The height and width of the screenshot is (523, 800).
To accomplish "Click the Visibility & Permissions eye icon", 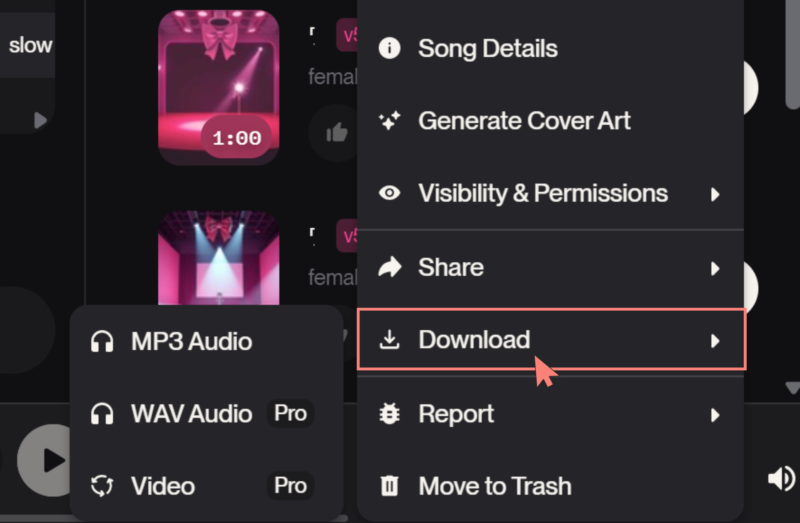I will [x=390, y=193].
